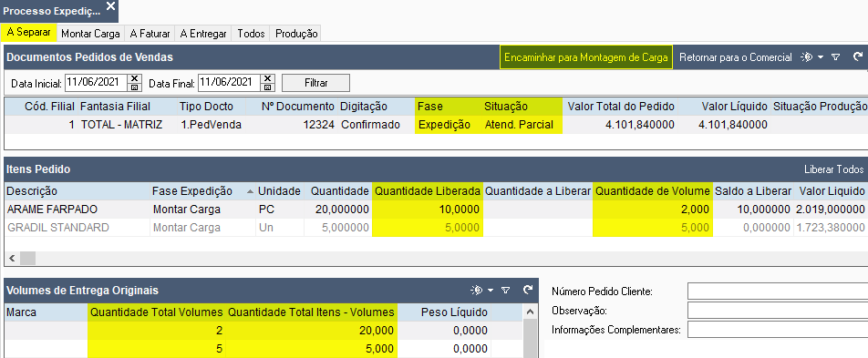Focus the Data Inicial date field
The width and height of the screenshot is (868, 358).
click(97, 83)
